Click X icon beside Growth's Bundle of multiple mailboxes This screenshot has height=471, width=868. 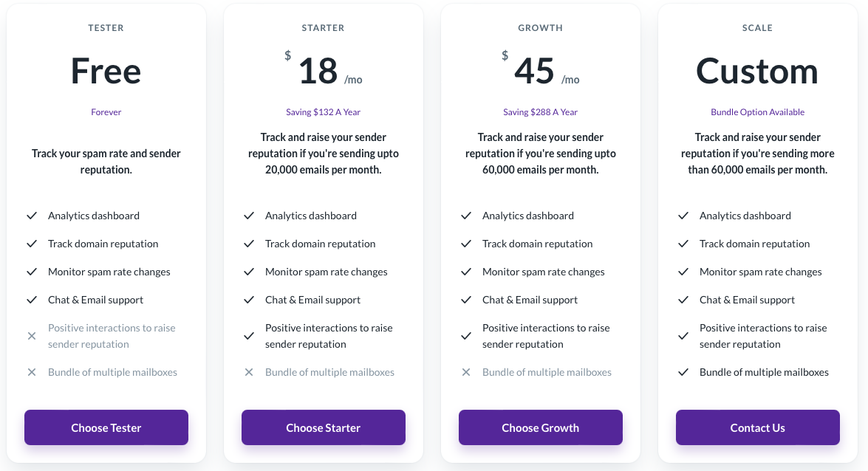pos(466,372)
